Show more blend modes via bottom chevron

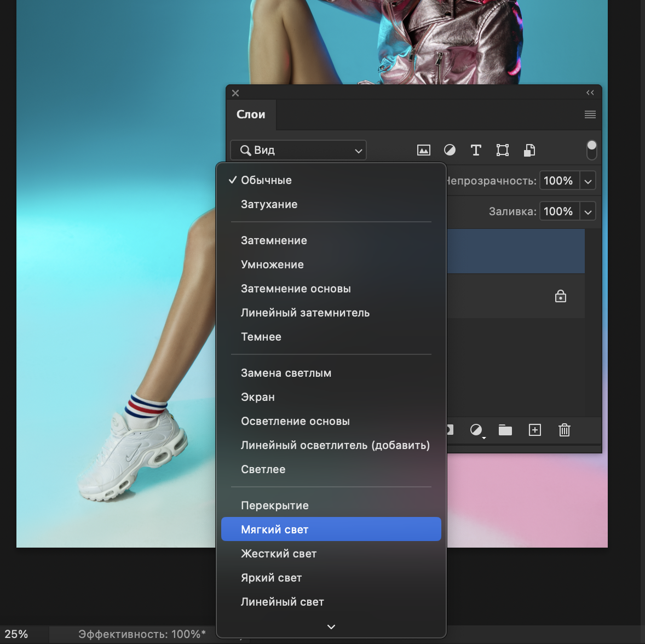[331, 626]
